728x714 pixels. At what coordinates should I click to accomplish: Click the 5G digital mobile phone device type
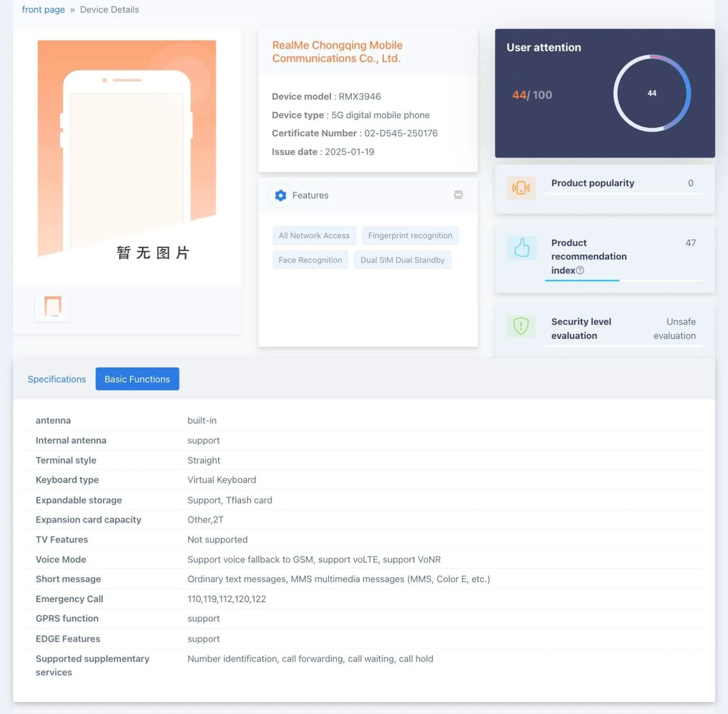click(380, 115)
